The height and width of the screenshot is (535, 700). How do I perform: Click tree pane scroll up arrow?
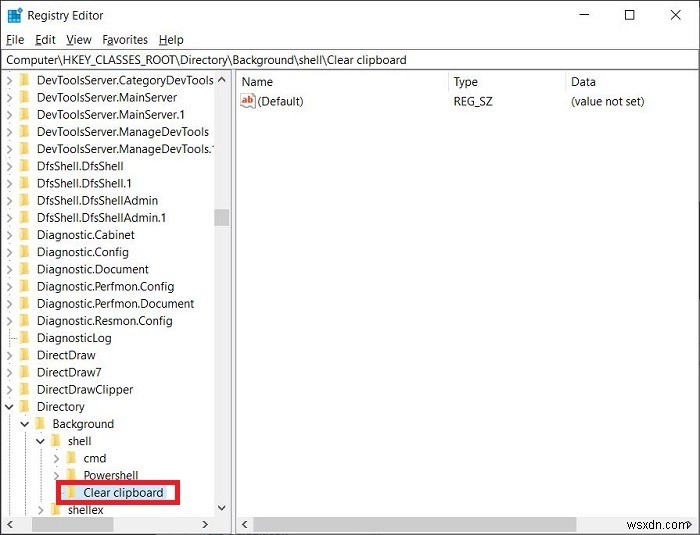(x=221, y=80)
